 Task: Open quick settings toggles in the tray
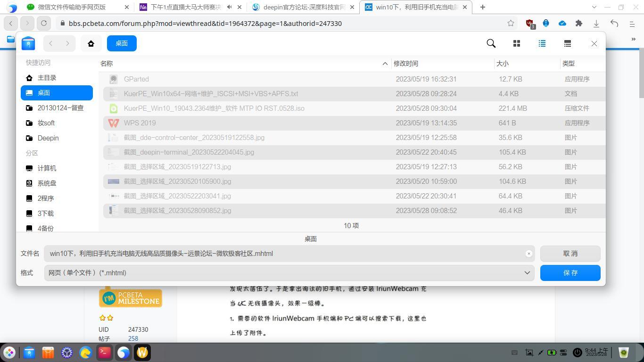pyautogui.click(x=564, y=353)
